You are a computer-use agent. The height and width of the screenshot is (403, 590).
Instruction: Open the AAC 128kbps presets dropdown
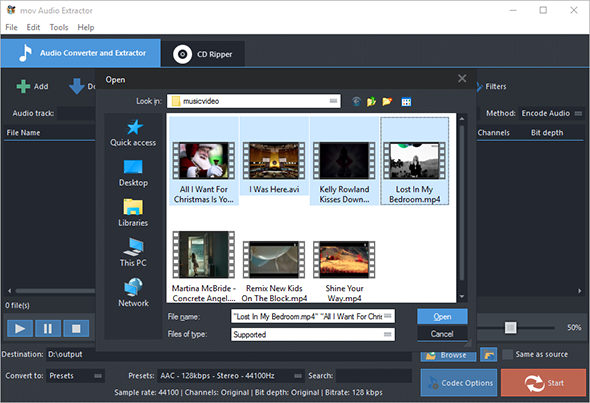click(230, 376)
